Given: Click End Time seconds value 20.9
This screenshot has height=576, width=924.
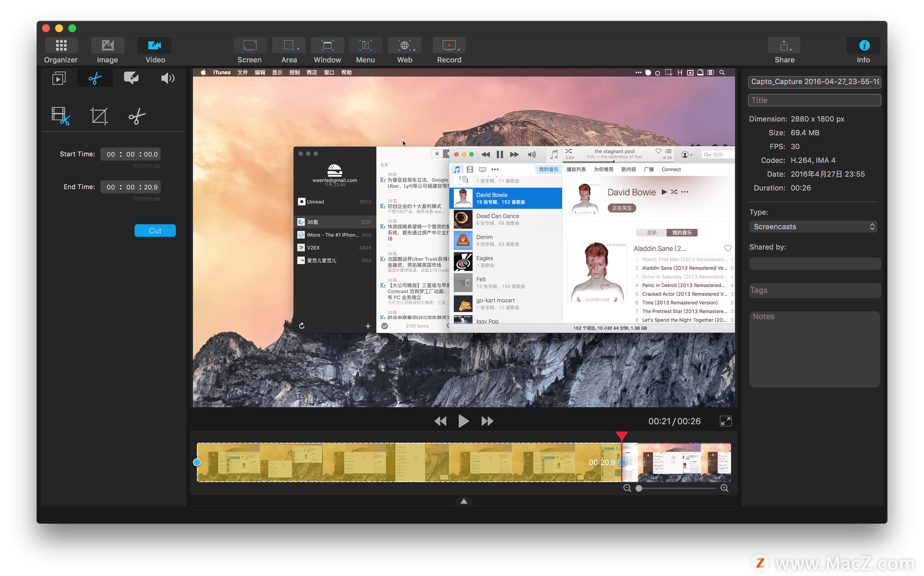Looking at the screenshot, I should (151, 187).
